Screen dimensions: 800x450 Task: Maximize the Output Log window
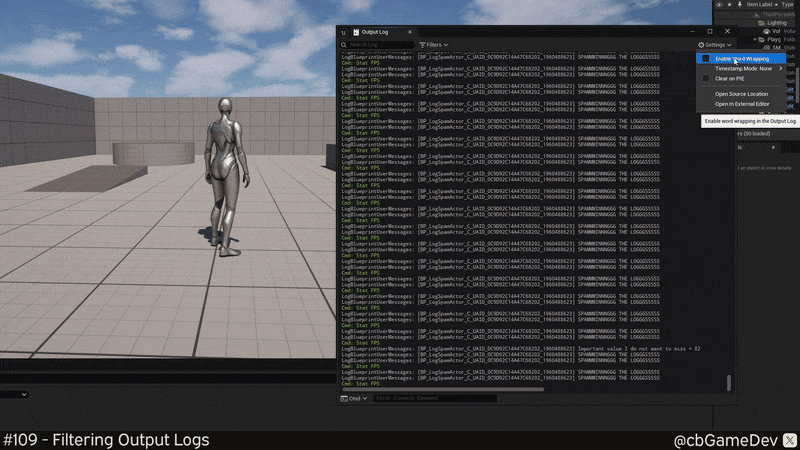(x=710, y=32)
